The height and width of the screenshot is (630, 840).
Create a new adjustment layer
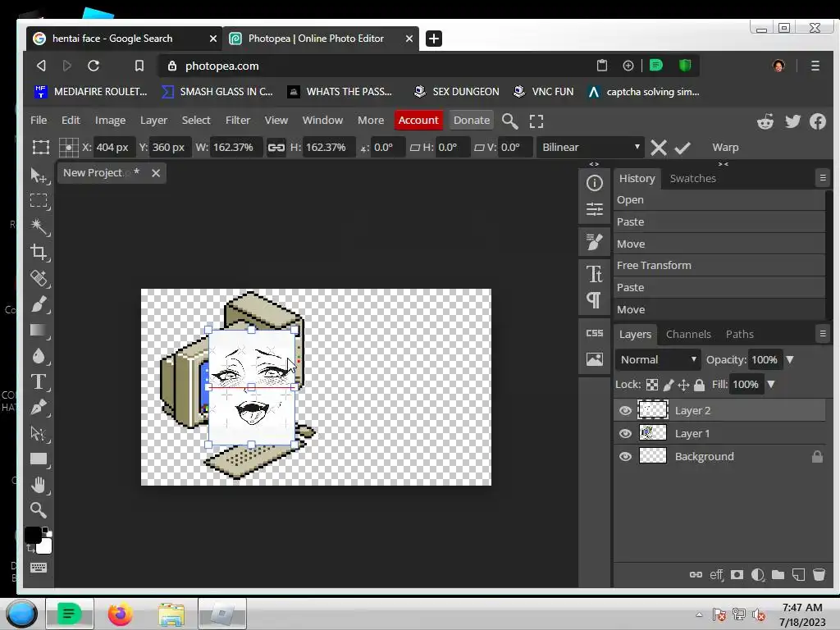point(757,575)
